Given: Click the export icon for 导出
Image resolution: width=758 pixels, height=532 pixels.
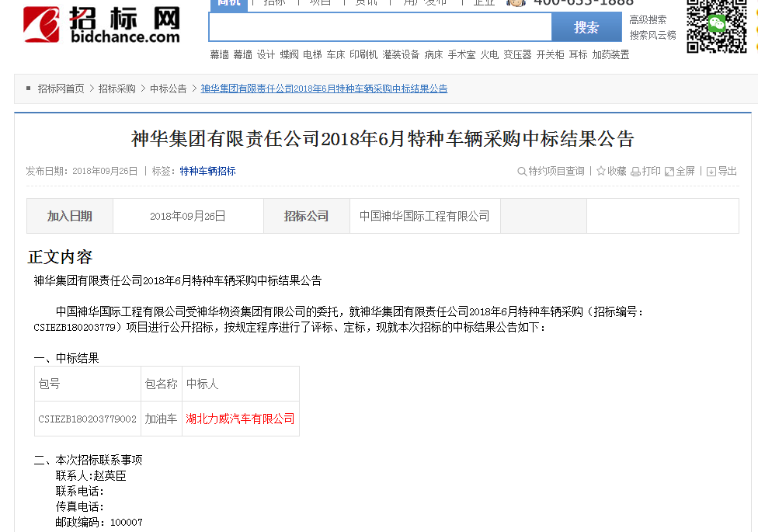Looking at the screenshot, I should point(711,171).
